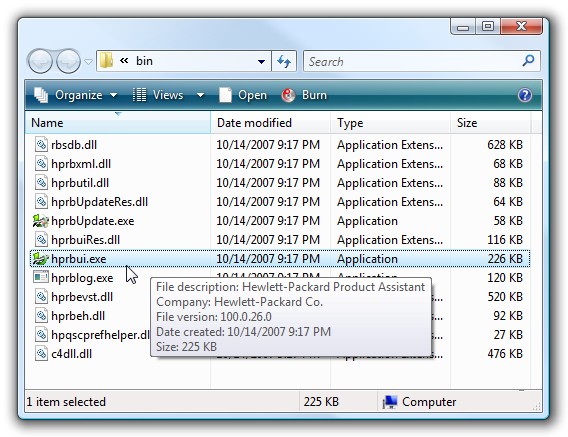Viewport: 568px width, 437px height.
Task: Click the c4dll.dll file icon
Action: [41, 354]
